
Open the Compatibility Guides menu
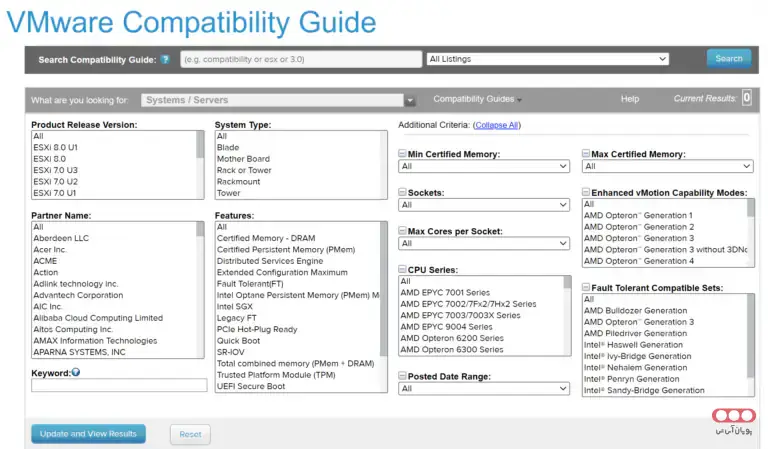[477, 99]
